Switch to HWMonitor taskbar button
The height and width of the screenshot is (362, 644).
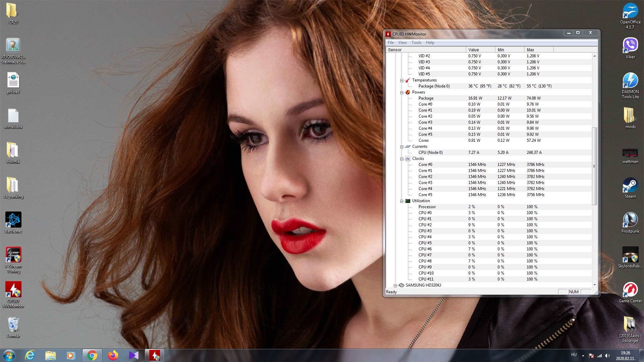click(x=155, y=355)
